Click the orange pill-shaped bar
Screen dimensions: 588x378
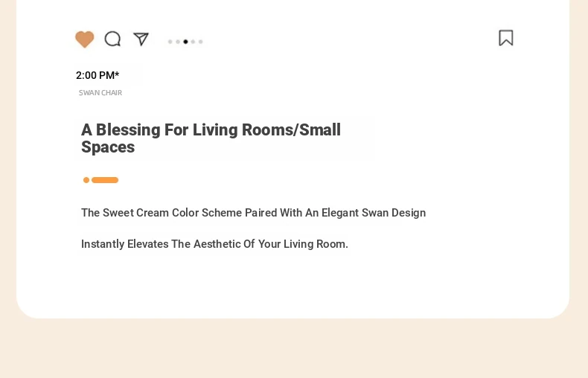click(105, 180)
